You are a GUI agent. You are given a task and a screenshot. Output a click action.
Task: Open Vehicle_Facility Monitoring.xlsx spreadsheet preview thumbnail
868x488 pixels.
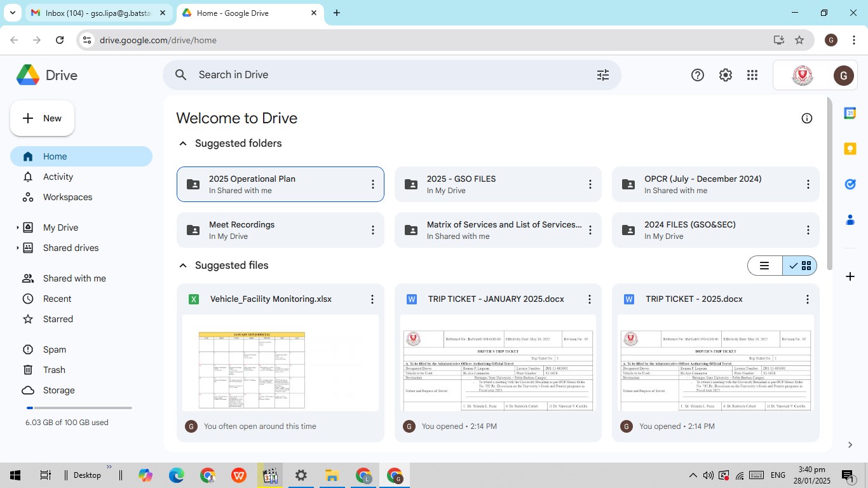click(x=280, y=362)
